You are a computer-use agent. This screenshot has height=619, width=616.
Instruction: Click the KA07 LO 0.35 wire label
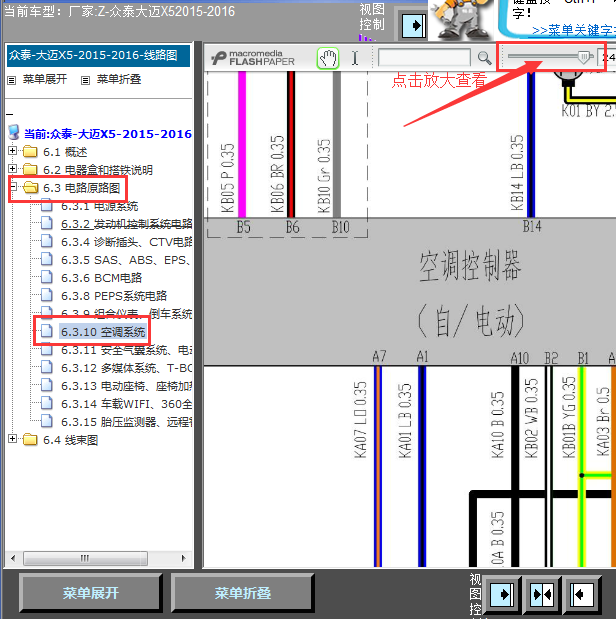[x=360, y=420]
